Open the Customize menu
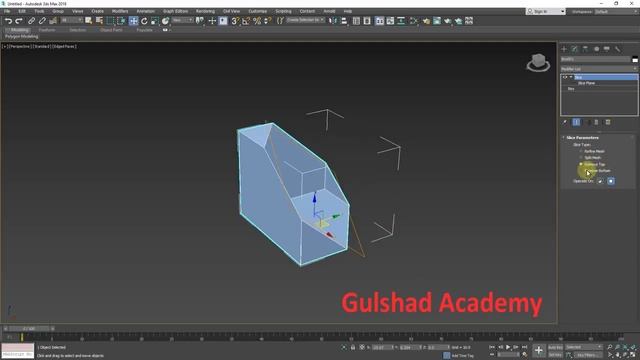Viewport: 640px width, 360px height. (x=258, y=11)
